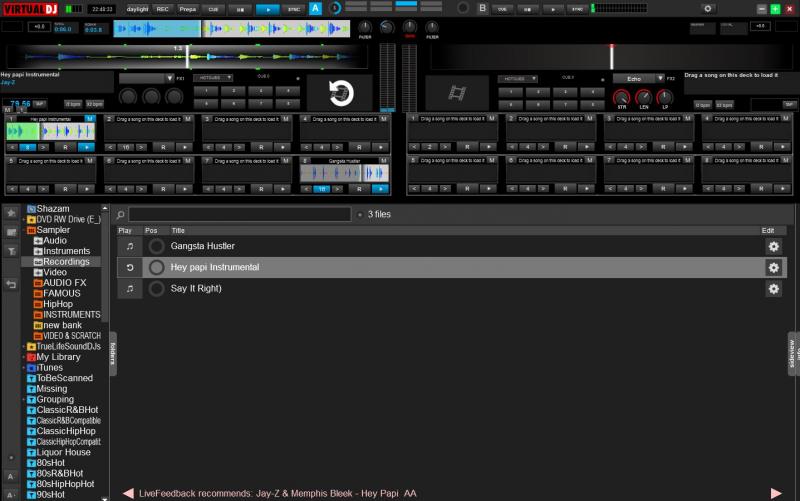Expand the Grouping tree node
This screenshot has width=800, height=501.
[x=23, y=399]
